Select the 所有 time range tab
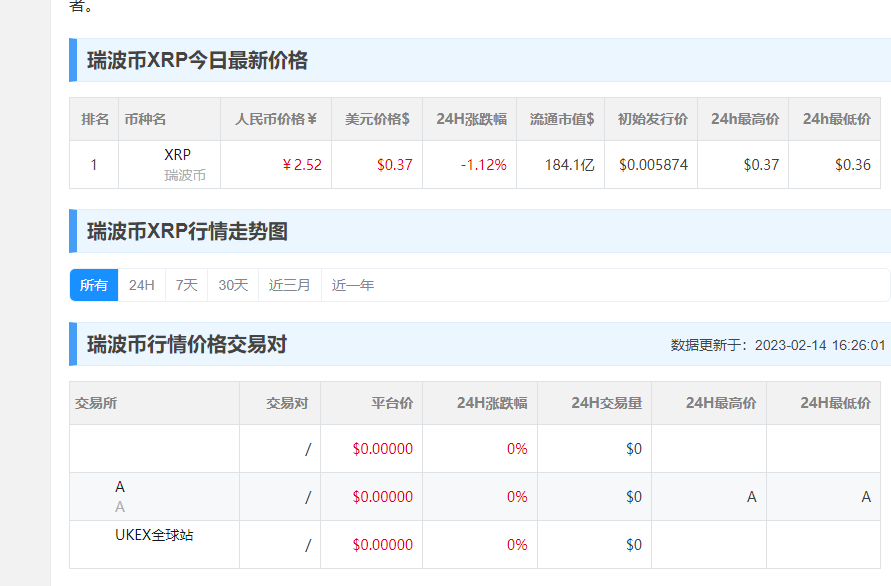This screenshot has height=586, width=891. [93, 285]
